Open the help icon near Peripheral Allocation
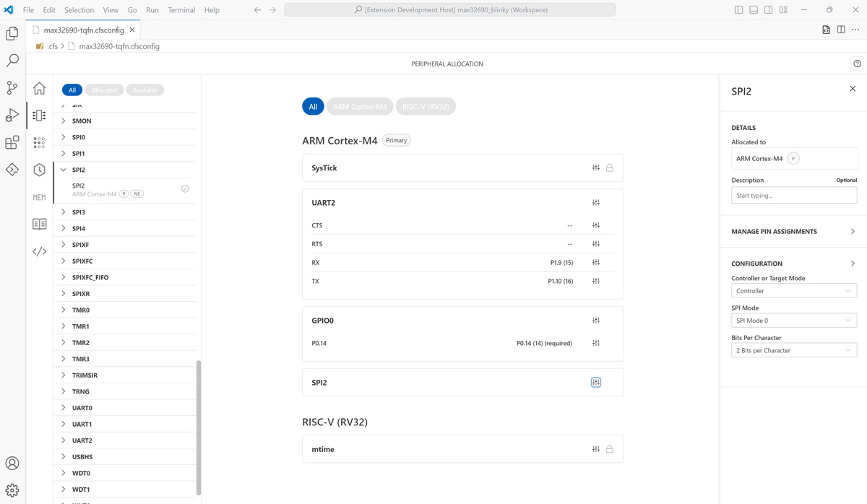Screen dimensions: 867x504 coord(857,64)
